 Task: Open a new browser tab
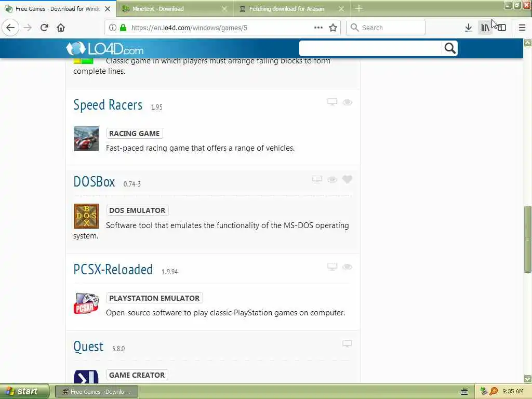click(x=359, y=8)
